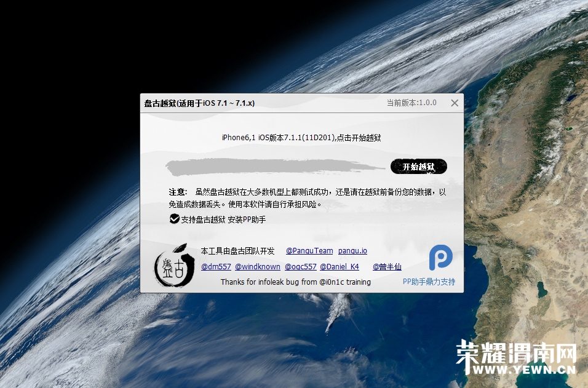Open the @Daniel_K4 profile link
This screenshot has height=388, width=588.
(x=340, y=267)
